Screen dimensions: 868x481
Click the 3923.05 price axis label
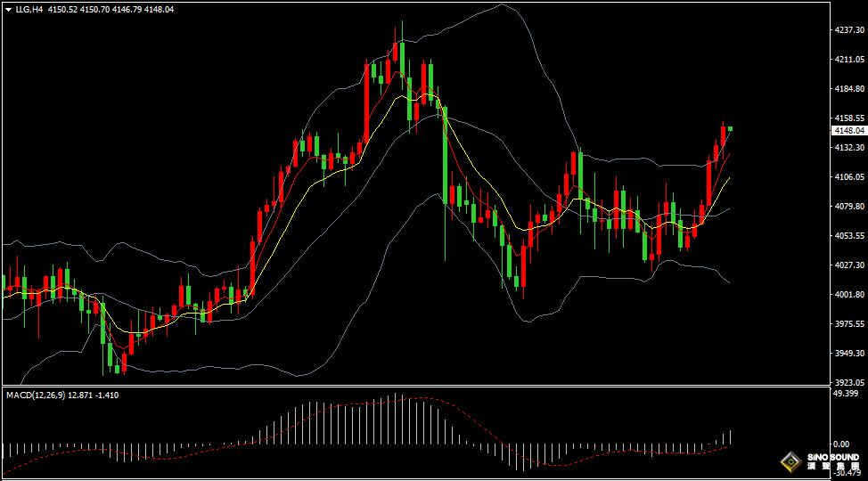pyautogui.click(x=848, y=382)
